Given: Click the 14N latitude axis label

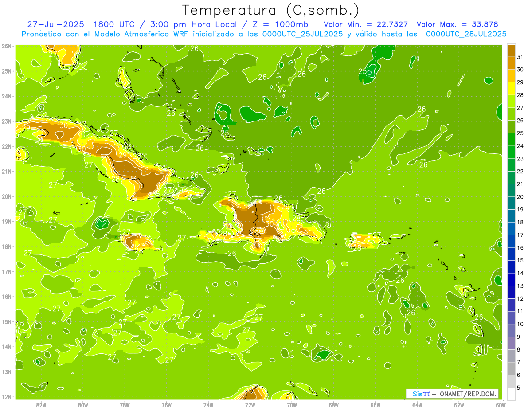Looking at the screenshot, I should click(x=7, y=347).
